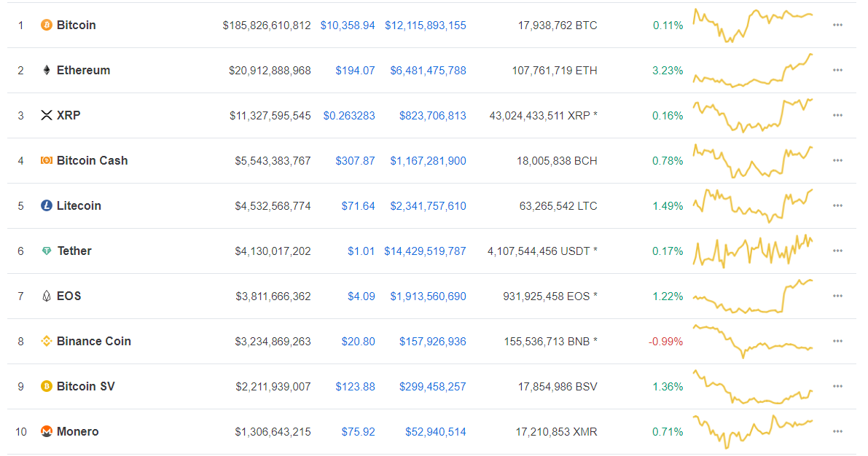Screen dimensions: 868x456
Task: Click the Tether logo icon
Action: (x=47, y=251)
